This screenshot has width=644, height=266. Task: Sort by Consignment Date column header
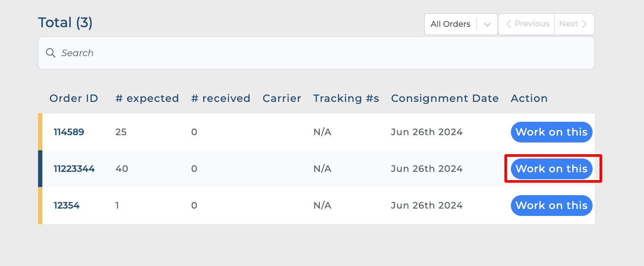coord(445,98)
